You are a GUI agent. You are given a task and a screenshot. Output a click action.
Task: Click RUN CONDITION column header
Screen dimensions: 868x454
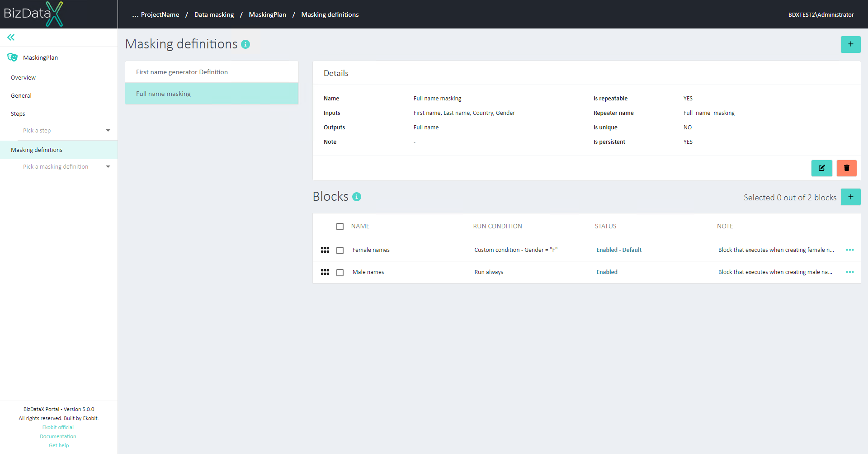click(x=497, y=227)
